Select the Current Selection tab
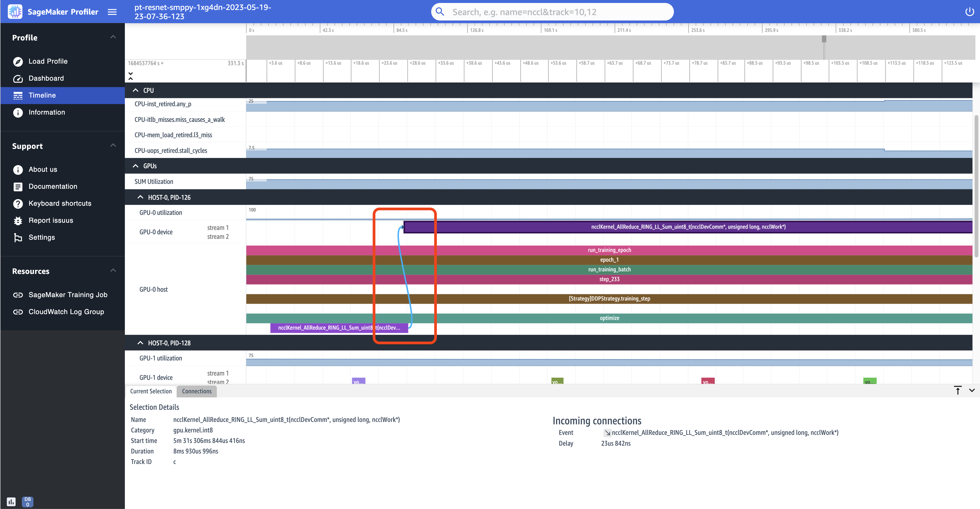Screen dimensions: 980x509 coord(150,391)
